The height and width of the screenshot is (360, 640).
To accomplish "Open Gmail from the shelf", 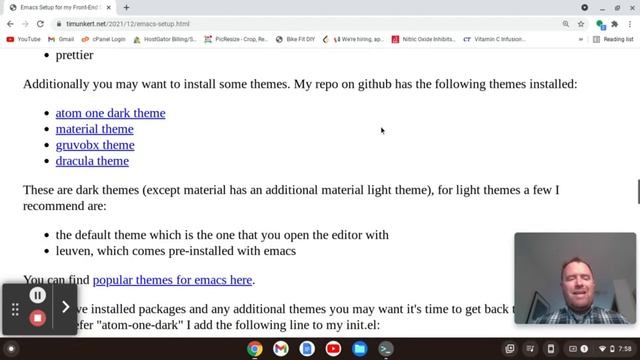I will coord(281,349).
